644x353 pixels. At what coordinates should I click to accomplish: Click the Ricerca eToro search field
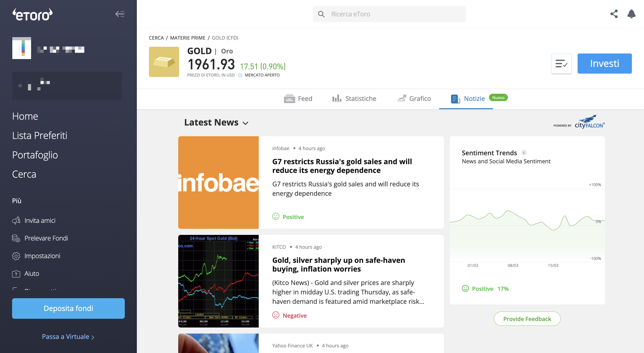pyautogui.click(x=389, y=14)
